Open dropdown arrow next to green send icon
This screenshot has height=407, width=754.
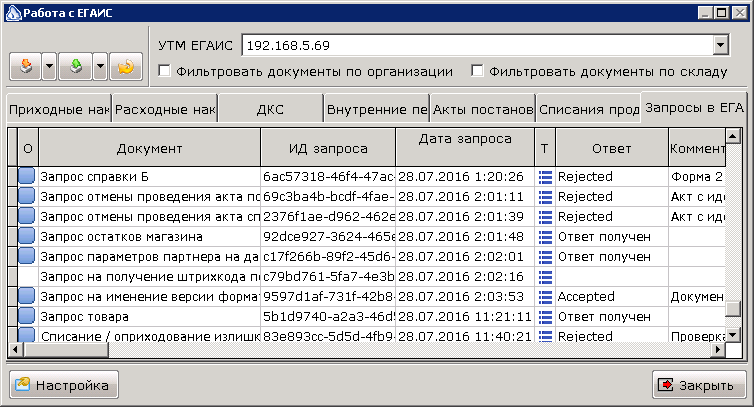(x=100, y=66)
